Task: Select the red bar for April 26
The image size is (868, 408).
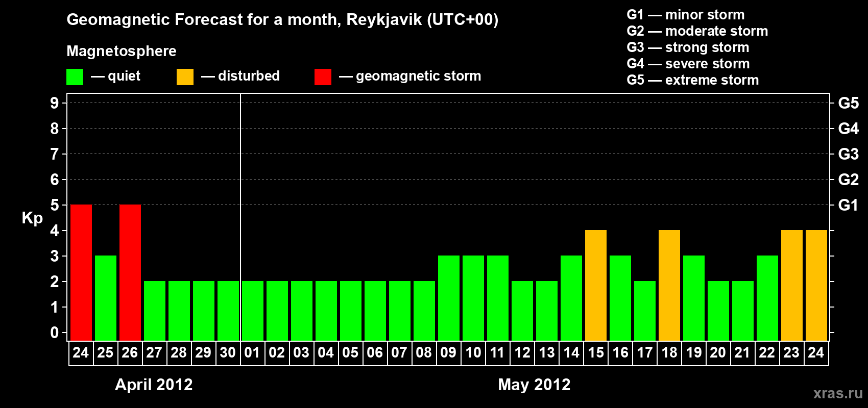Action: coord(130,272)
